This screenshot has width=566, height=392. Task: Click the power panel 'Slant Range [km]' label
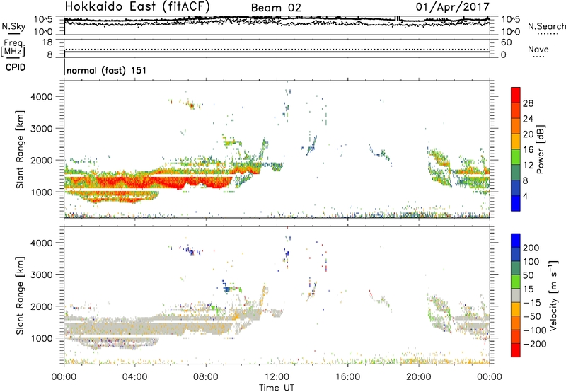click(x=20, y=149)
